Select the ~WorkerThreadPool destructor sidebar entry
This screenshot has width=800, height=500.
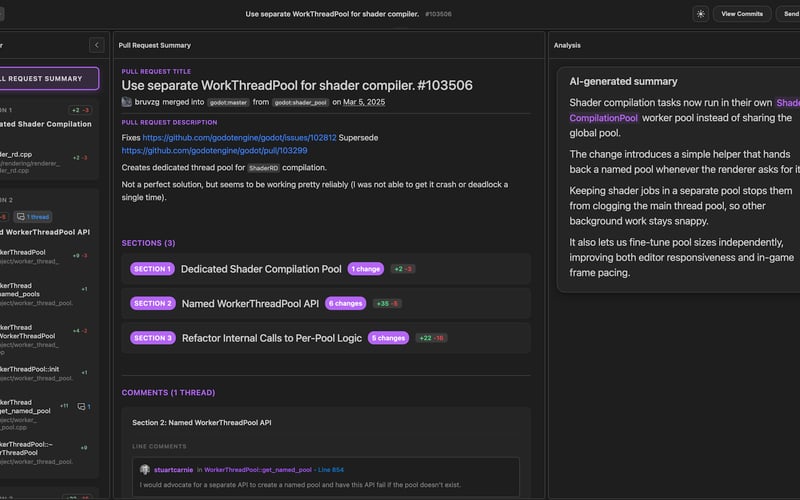click(46, 453)
